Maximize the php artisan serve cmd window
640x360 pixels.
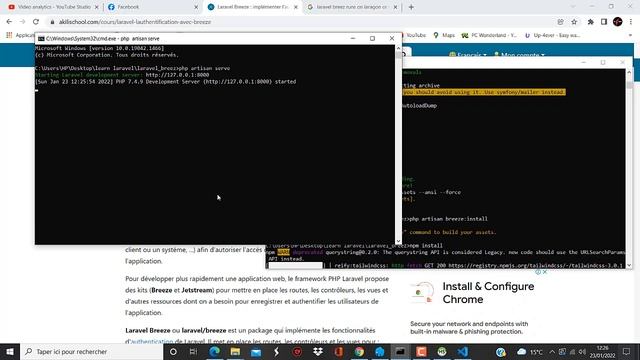point(372,38)
